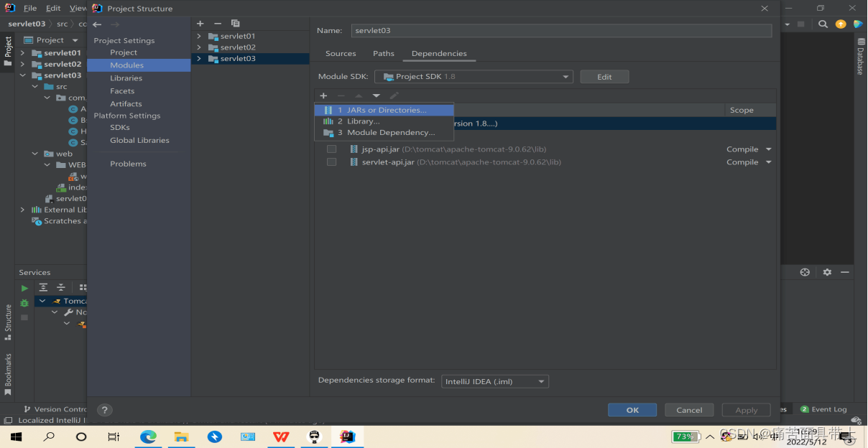This screenshot has width=868, height=448.
Task: Select Artifacts under Project Settings
Action: tap(126, 104)
